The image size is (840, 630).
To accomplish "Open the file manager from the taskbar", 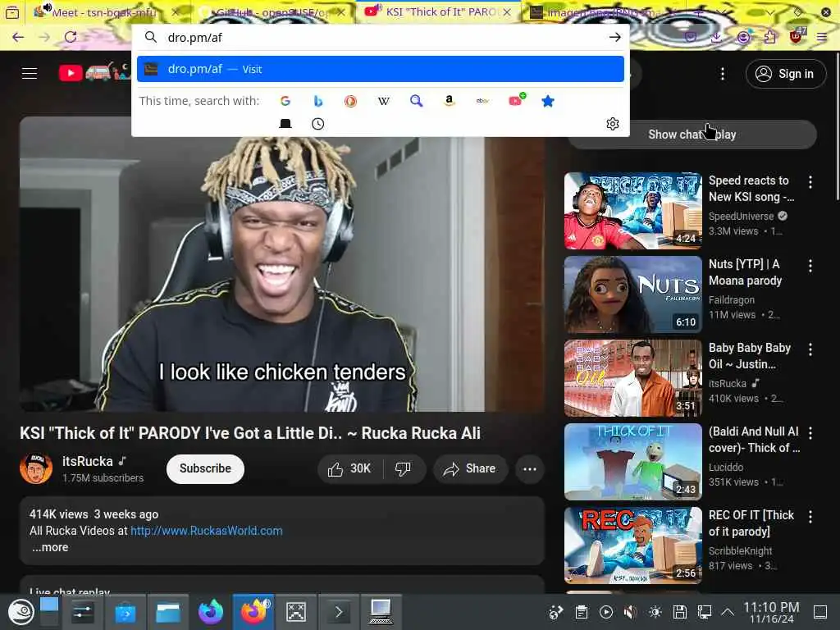I will pyautogui.click(x=167, y=611).
